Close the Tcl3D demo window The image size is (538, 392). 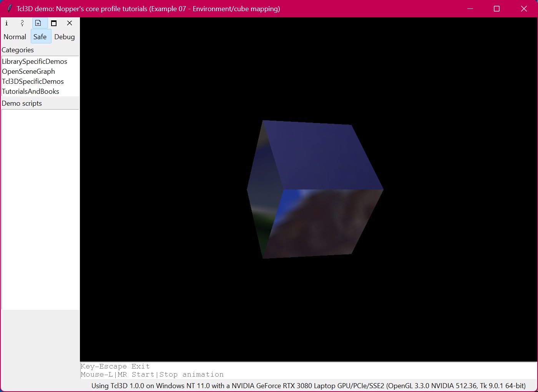tap(524, 8)
